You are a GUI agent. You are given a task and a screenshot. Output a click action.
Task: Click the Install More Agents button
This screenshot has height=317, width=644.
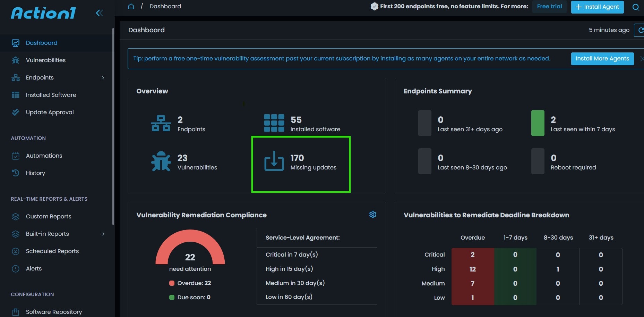pyautogui.click(x=602, y=59)
